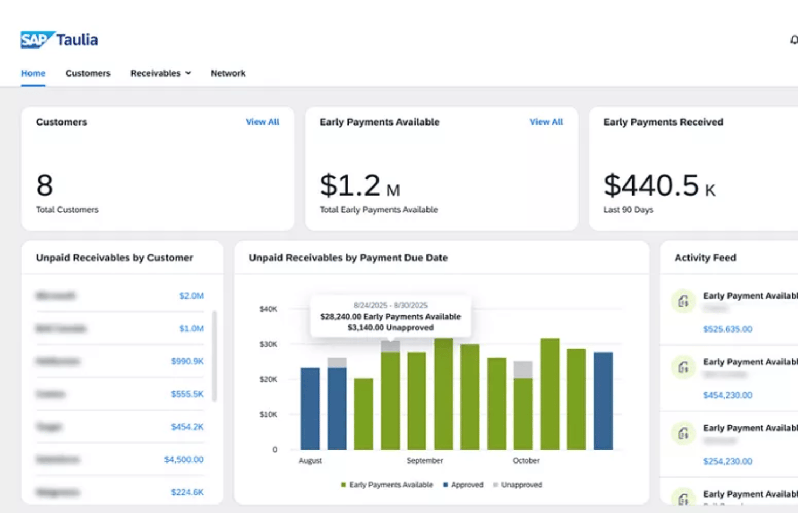798x532 pixels.
Task: Click the $3,140.00 Unapproved tooltip line
Action: coord(390,328)
